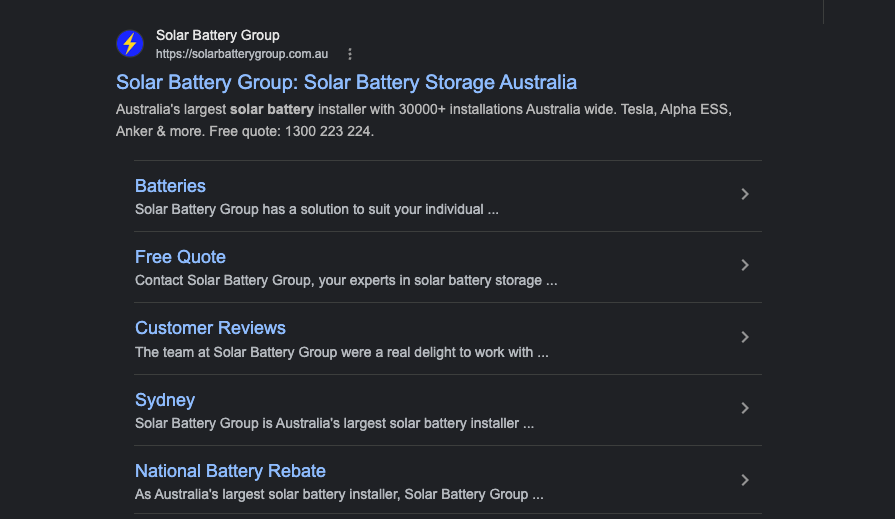Click the text "Solar Battery Group has a solution to suit"
The image size is (895, 519).
click(263, 210)
